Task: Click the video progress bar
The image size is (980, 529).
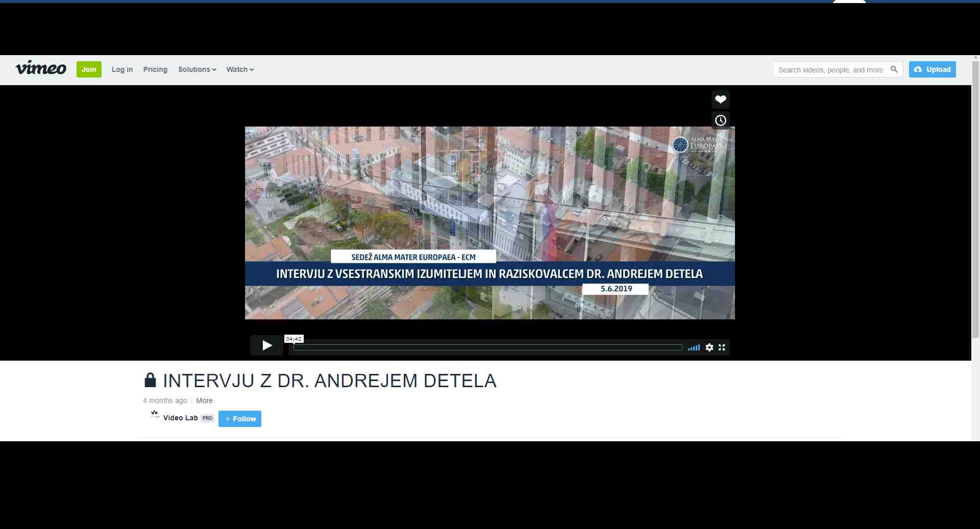Action: click(488, 347)
